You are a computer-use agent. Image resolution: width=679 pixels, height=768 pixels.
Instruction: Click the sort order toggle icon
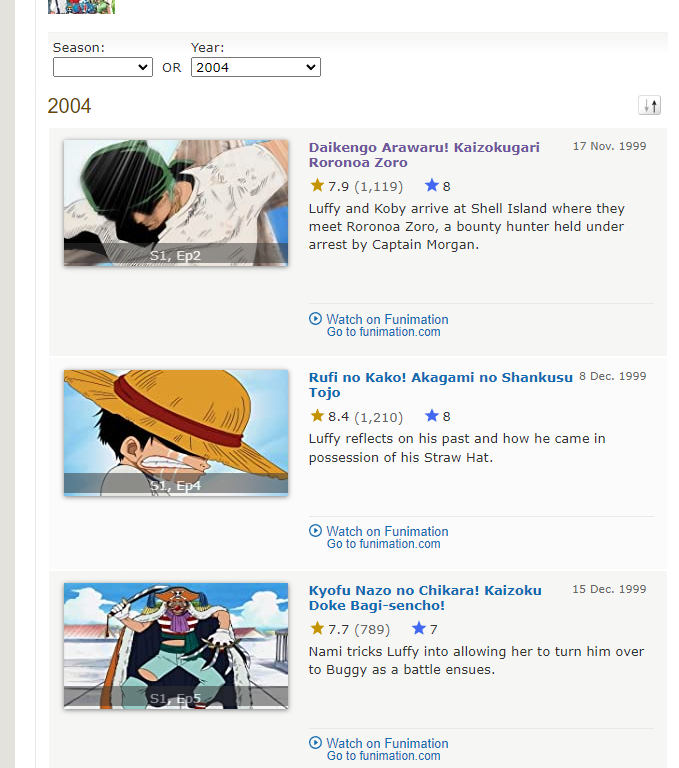click(650, 106)
